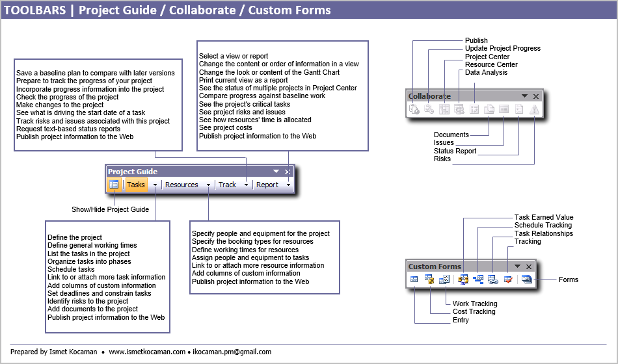Image resolution: width=618 pixels, height=364 pixels.
Task: Click the Work Tracking form icon
Action: click(444, 279)
